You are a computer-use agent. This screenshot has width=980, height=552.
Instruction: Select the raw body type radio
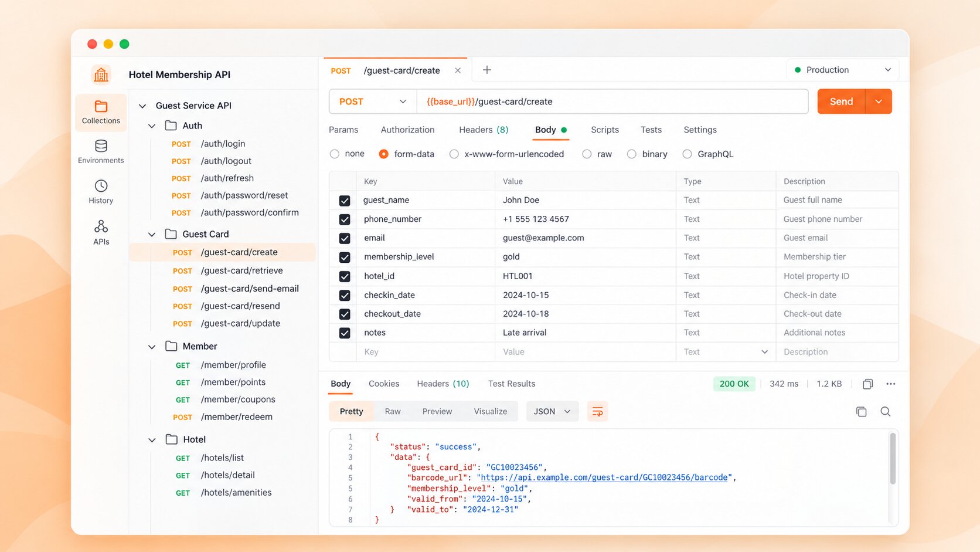pos(587,154)
